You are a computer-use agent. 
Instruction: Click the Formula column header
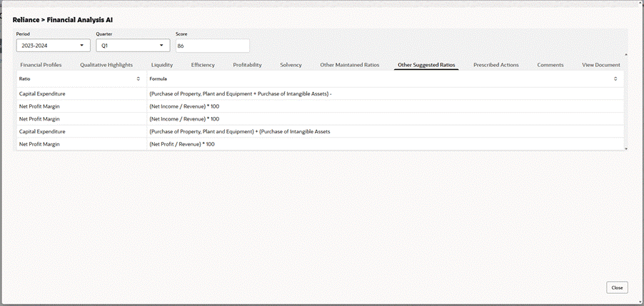click(x=386, y=78)
